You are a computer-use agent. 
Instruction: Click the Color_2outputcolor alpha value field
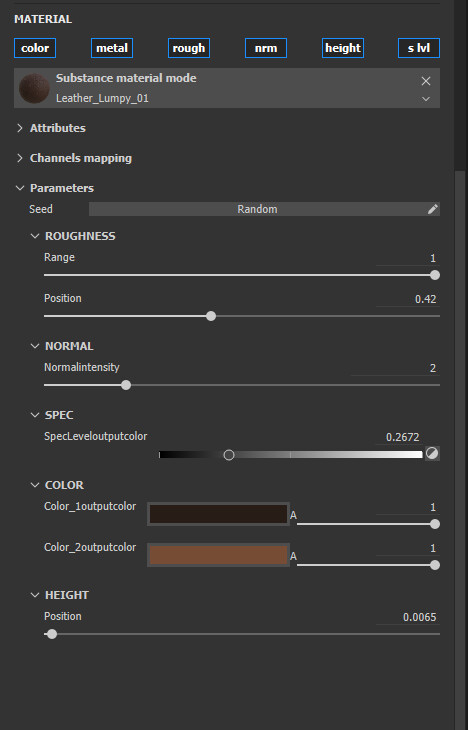point(407,548)
